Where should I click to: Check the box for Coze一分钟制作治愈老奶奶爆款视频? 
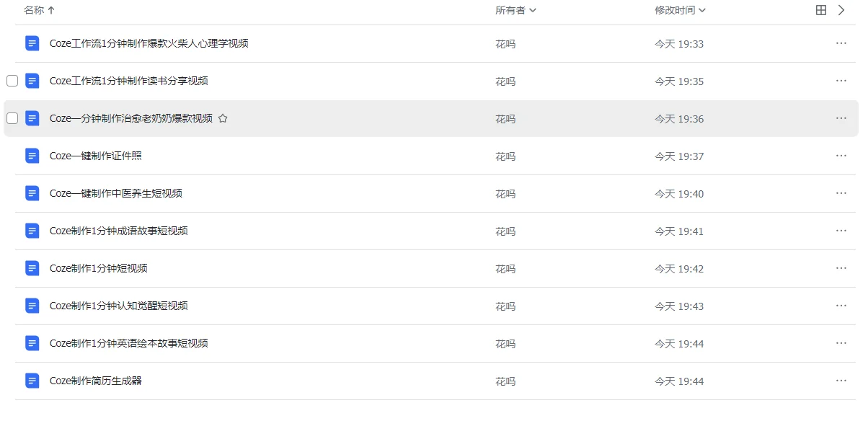12,118
